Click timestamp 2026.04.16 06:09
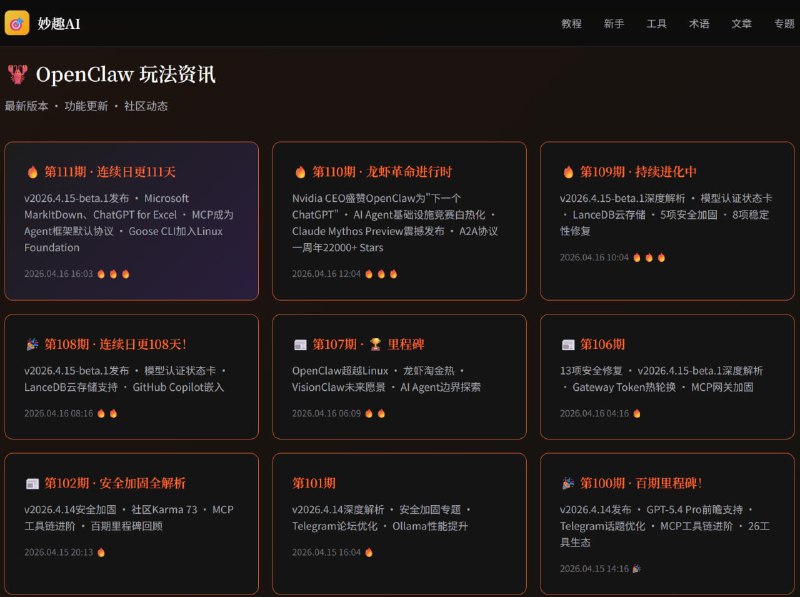 tap(327, 414)
